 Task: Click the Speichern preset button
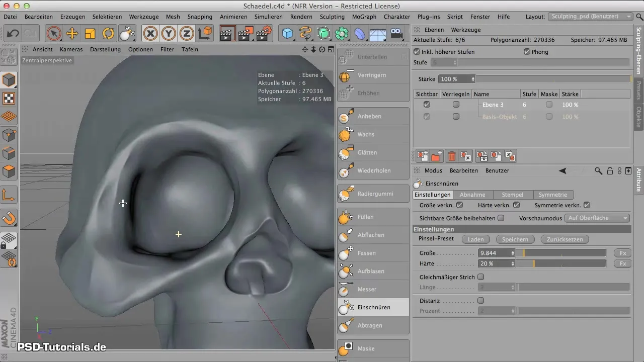click(x=515, y=239)
